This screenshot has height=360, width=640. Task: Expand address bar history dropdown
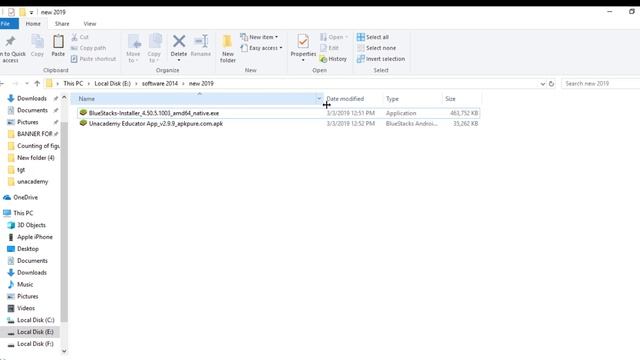tap(542, 83)
